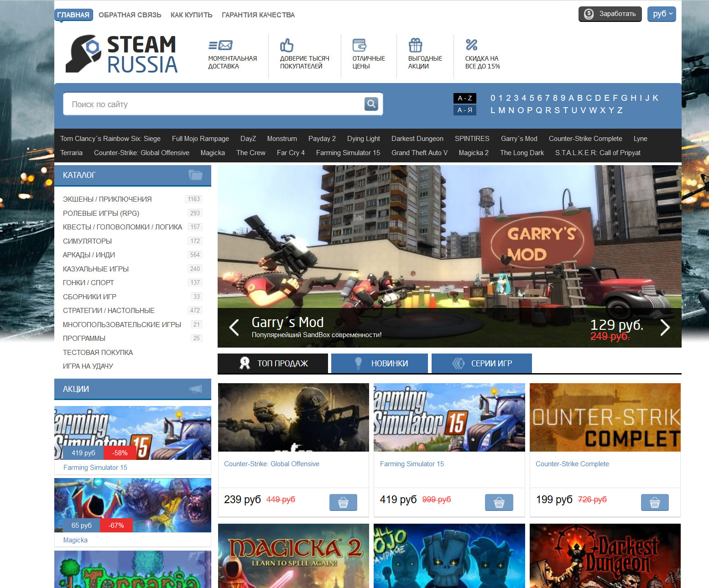Screen dimensions: 709x588
Task: Click the thumbs-up trust icon
Action: pyautogui.click(x=287, y=45)
